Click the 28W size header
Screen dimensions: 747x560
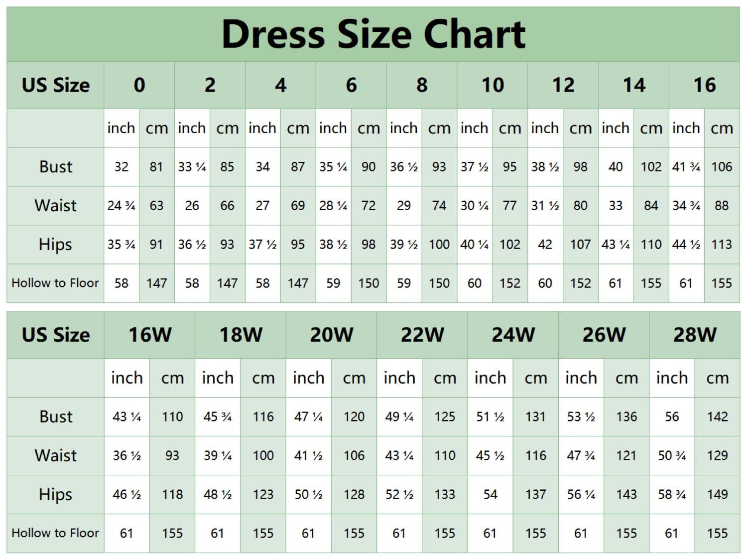(695, 335)
